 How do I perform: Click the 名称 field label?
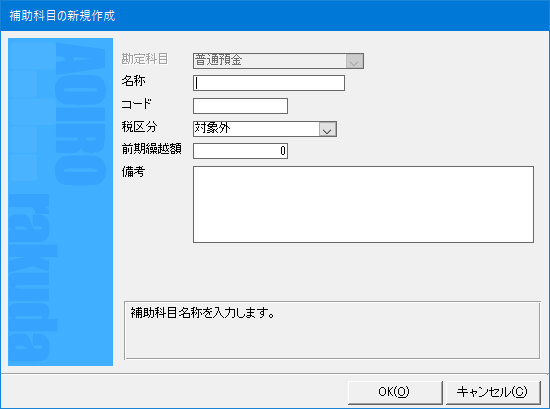pyautogui.click(x=133, y=81)
